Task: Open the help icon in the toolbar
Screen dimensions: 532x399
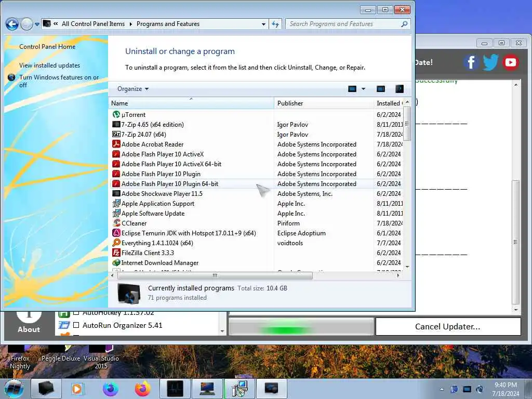Action: click(400, 89)
